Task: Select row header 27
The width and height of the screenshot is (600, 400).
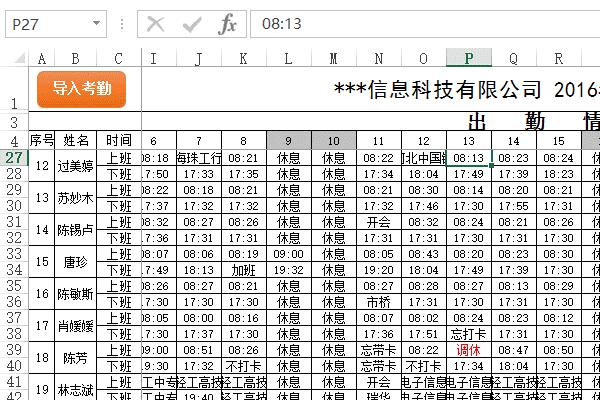Action: click(14, 158)
